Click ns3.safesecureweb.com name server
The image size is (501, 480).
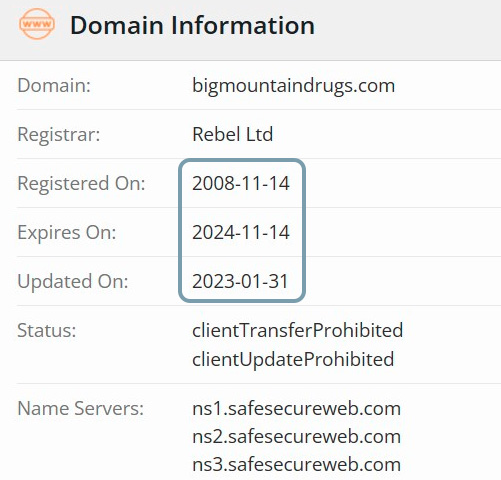point(296,465)
